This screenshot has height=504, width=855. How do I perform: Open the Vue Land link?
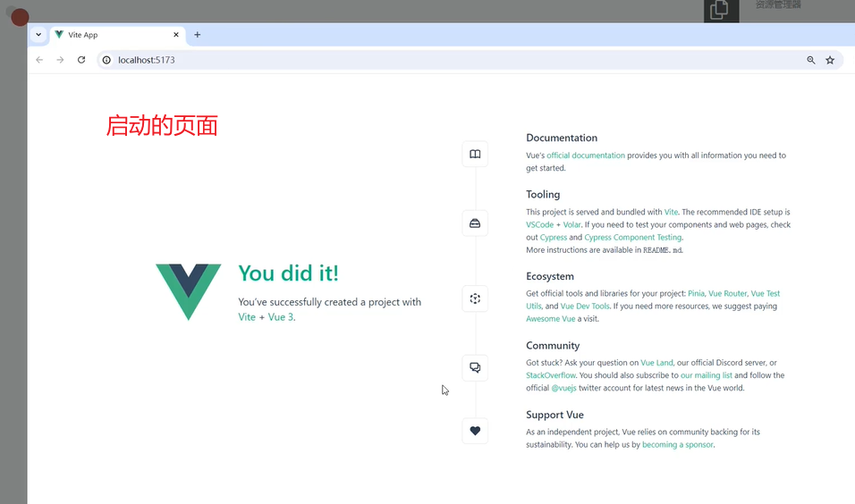pyautogui.click(x=656, y=363)
